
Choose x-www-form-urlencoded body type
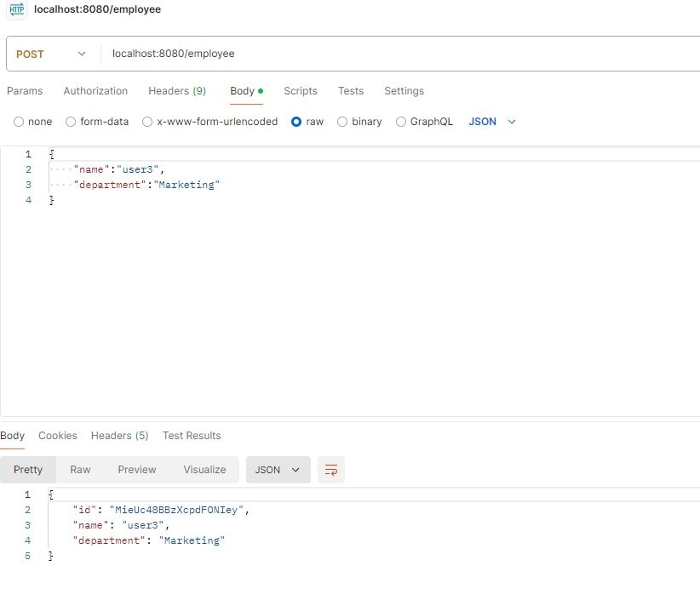pyautogui.click(x=146, y=122)
